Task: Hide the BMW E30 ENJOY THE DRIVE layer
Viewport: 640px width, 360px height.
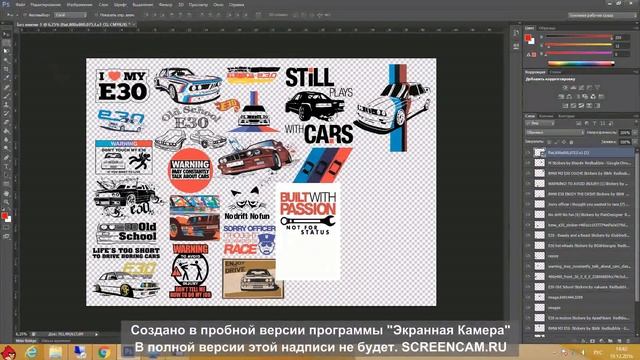Action: point(529,194)
